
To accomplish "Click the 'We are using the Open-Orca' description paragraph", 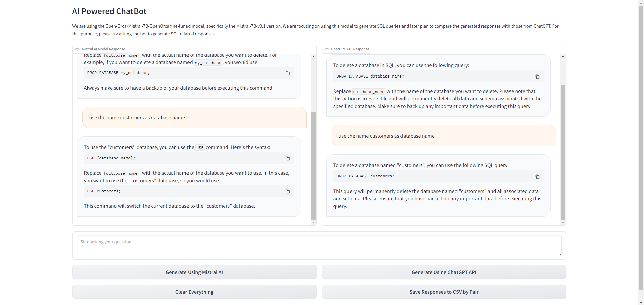I will tap(316, 30).
